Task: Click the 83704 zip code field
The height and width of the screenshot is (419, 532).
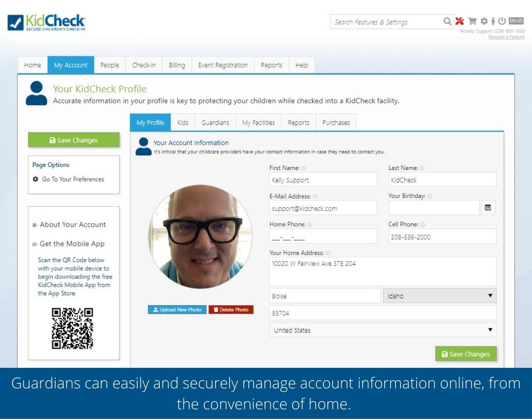Action: point(383,313)
